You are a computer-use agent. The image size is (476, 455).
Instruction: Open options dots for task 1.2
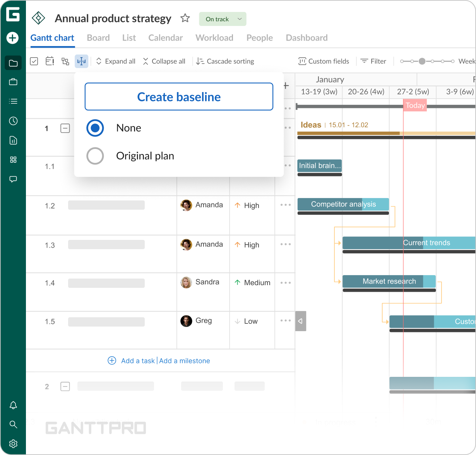286,205
